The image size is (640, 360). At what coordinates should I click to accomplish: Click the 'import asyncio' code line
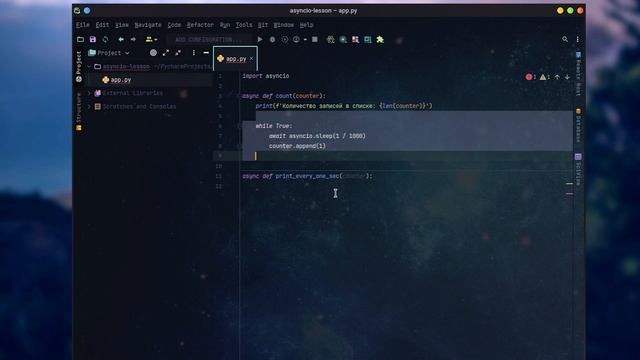click(266, 76)
